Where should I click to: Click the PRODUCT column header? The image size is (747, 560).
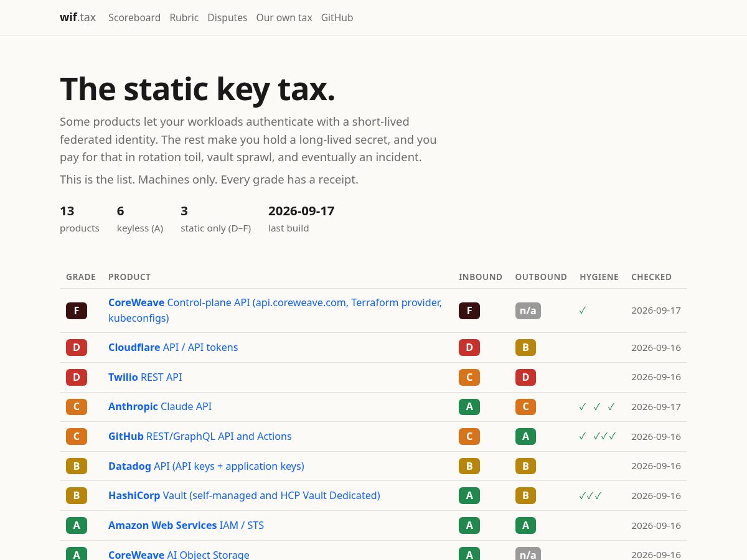129,277
